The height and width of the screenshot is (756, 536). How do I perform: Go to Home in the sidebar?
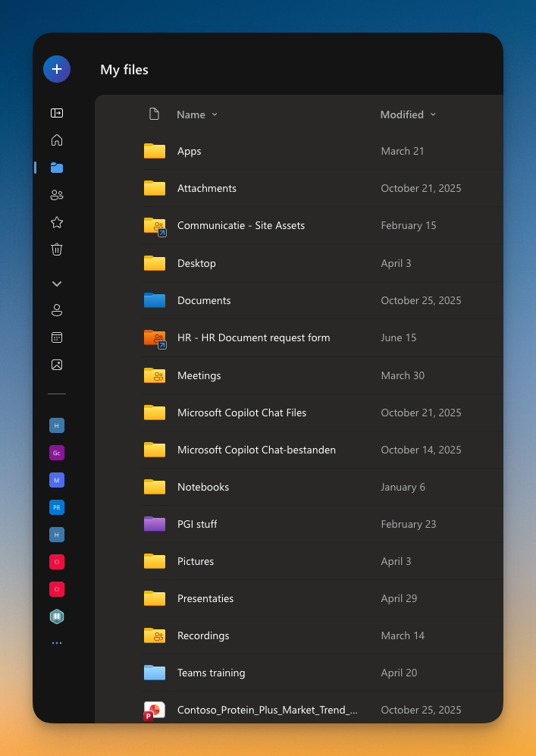coord(57,140)
